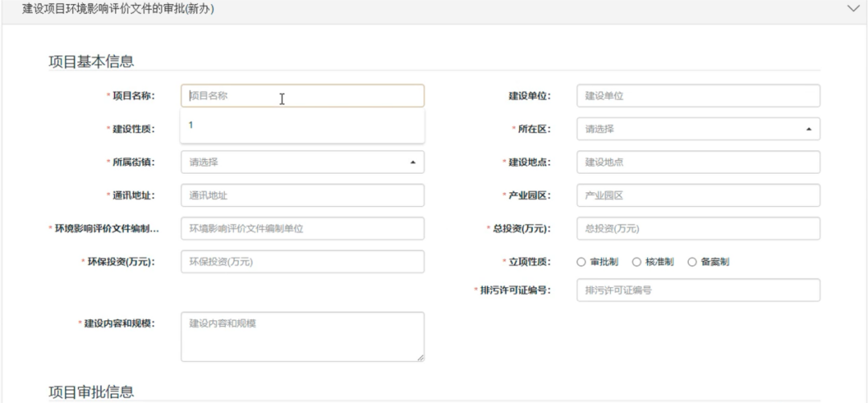Focus the 环保投资(万元) input
This screenshot has width=868, height=403.
302,261
